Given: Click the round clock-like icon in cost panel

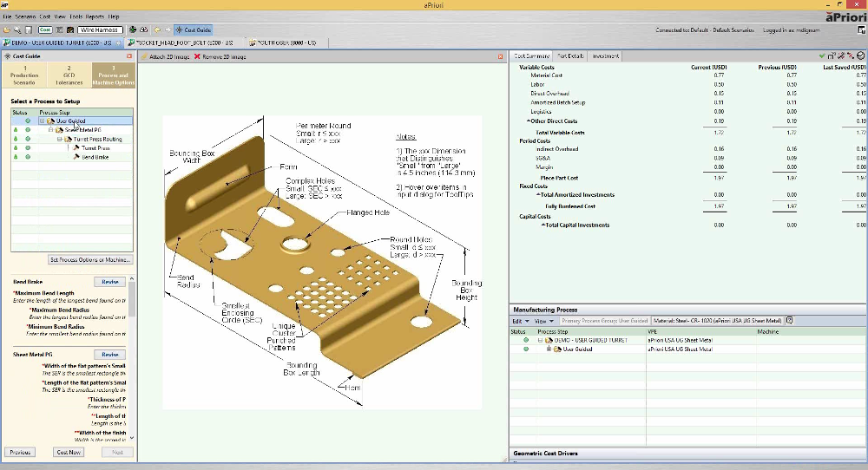Looking at the screenshot, I should (860, 55).
